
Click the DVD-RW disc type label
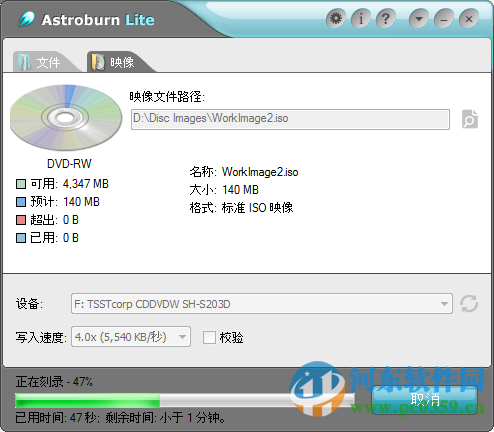[x=69, y=164]
